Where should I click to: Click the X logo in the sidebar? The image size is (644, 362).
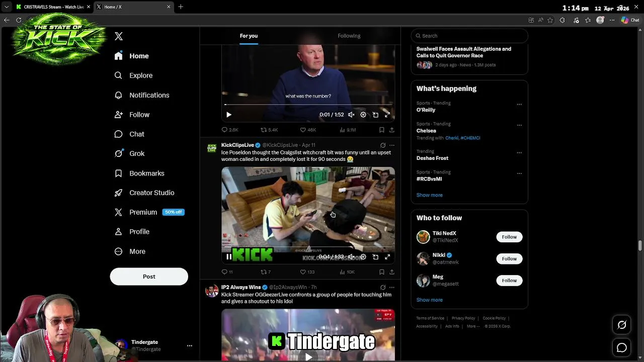(119, 36)
